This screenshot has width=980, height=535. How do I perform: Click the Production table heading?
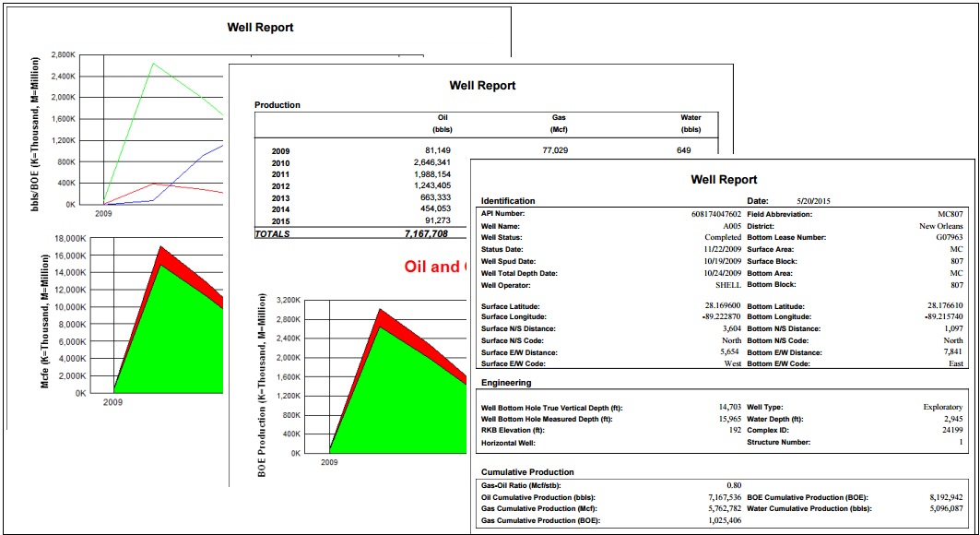277,105
